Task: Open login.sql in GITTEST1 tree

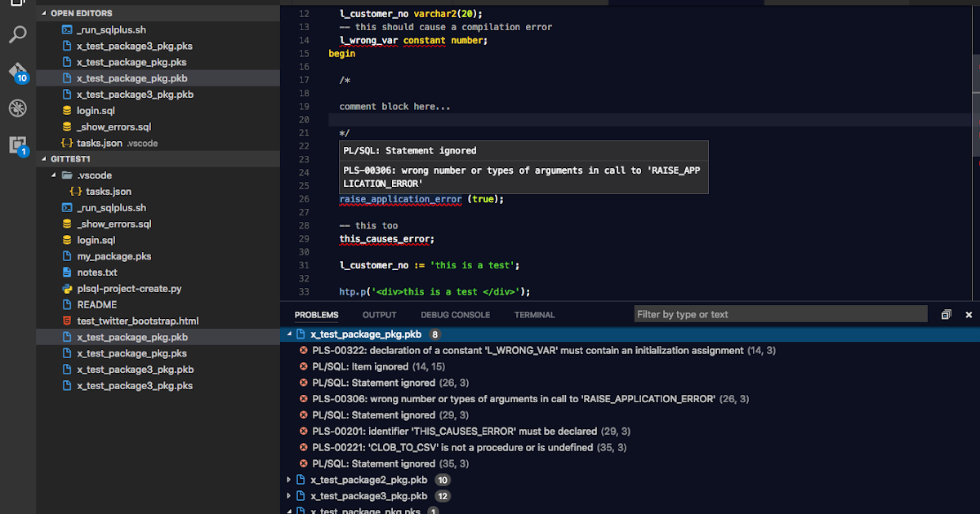Action: [158, 241]
